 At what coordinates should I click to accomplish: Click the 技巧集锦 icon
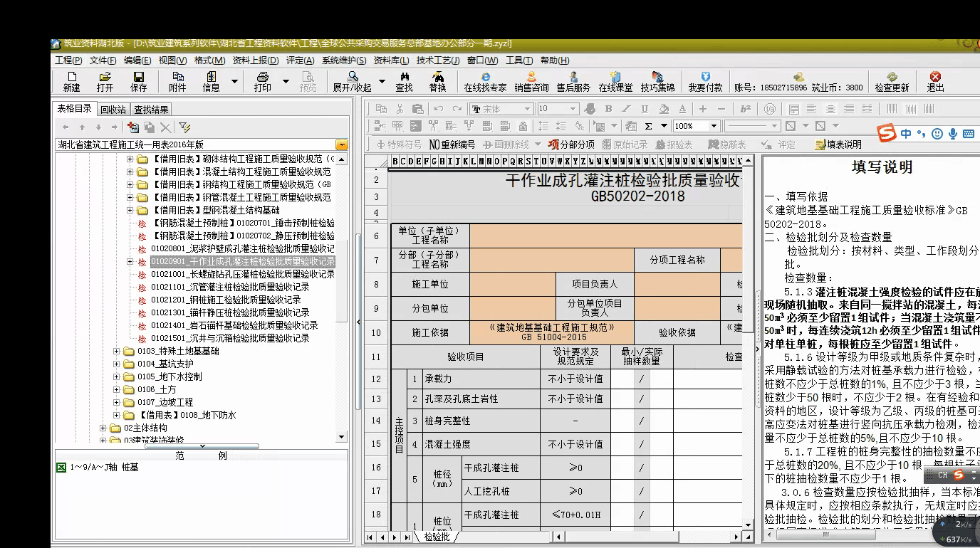point(657,81)
